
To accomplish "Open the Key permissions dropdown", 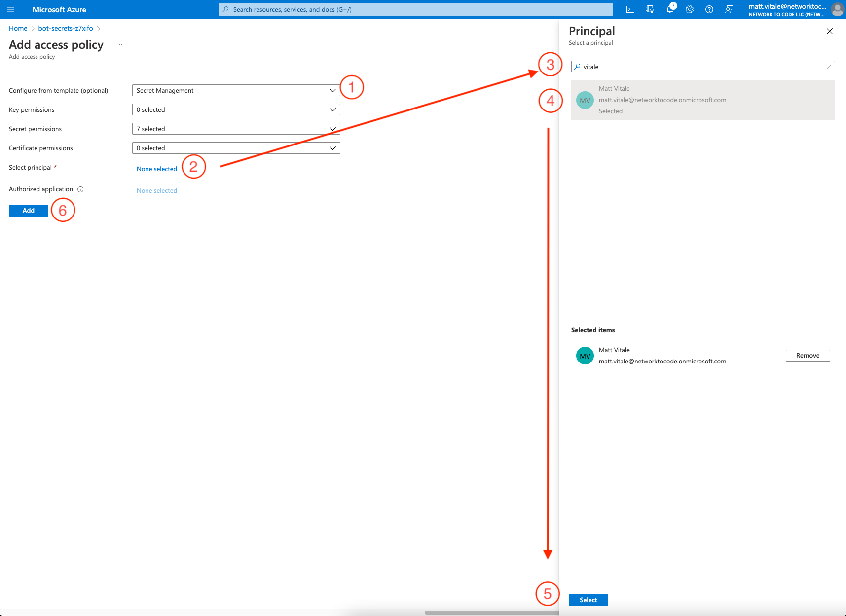I will [x=236, y=109].
